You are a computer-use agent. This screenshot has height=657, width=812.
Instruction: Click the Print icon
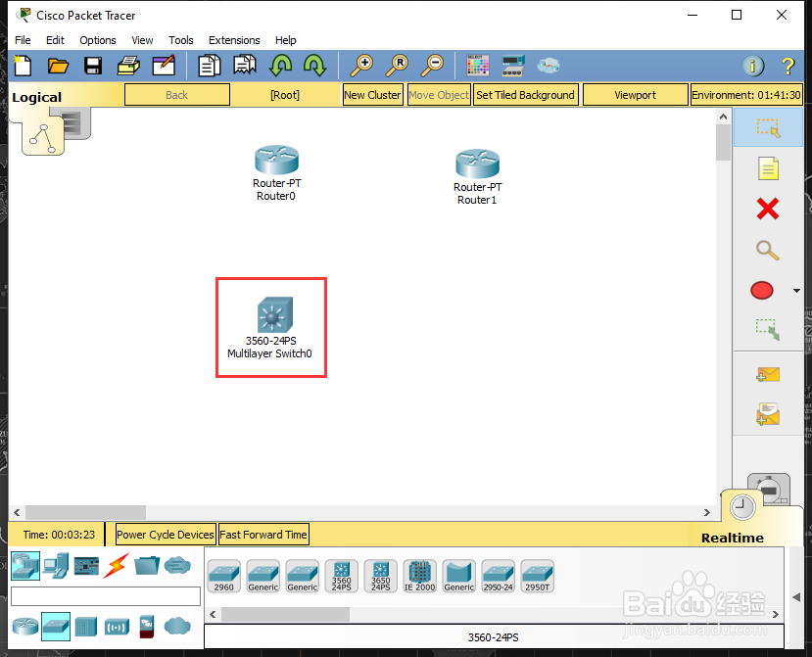(128, 66)
